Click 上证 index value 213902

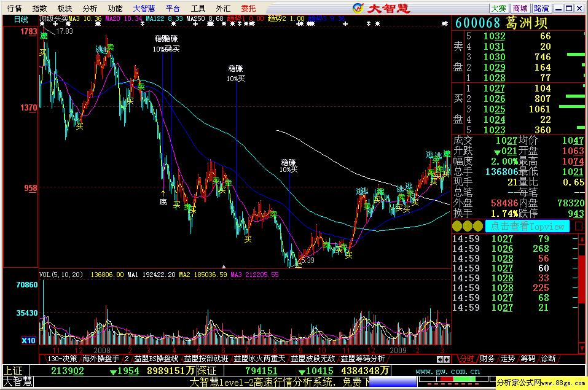(x=68, y=371)
